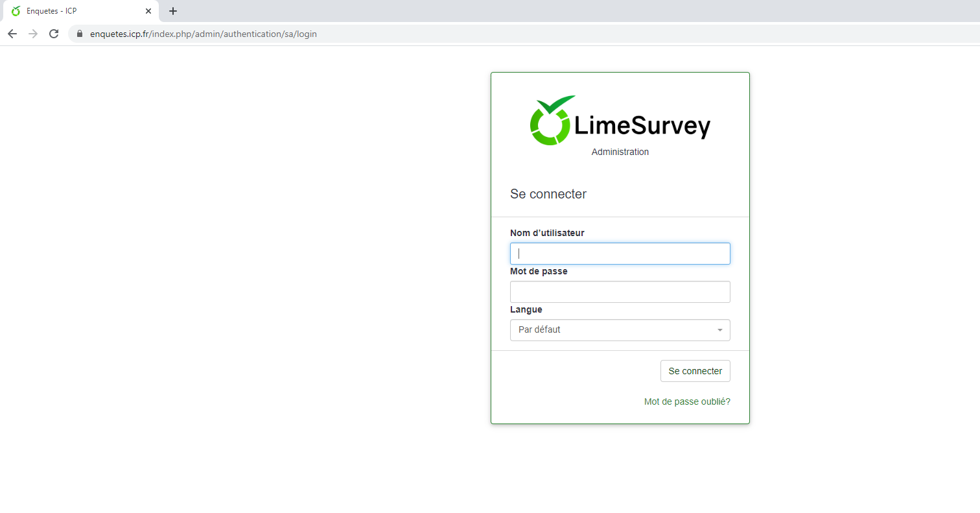The height and width of the screenshot is (513, 980).
Task: Click the LimeSurvey logo
Action: (x=620, y=121)
